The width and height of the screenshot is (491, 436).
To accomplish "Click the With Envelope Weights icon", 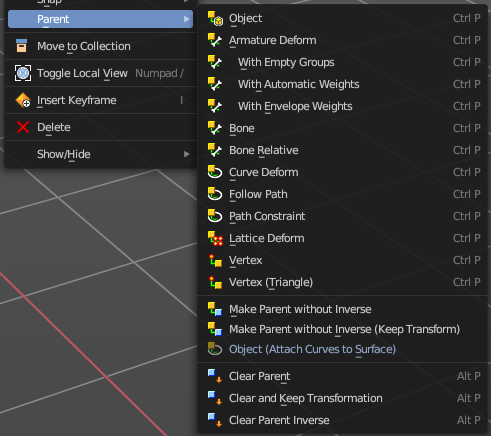I will 215,106.
